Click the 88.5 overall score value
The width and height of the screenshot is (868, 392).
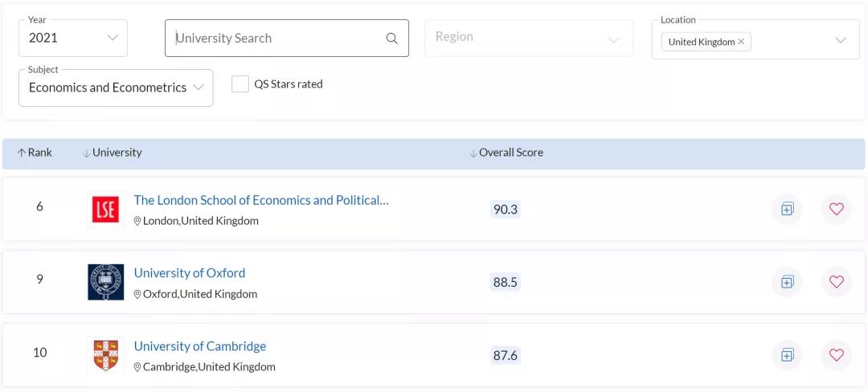505,282
